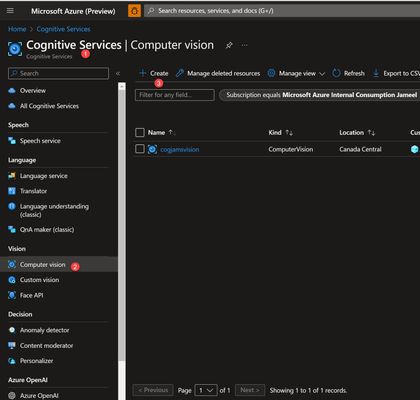Open the Manage view dropdown chevron

322,74
